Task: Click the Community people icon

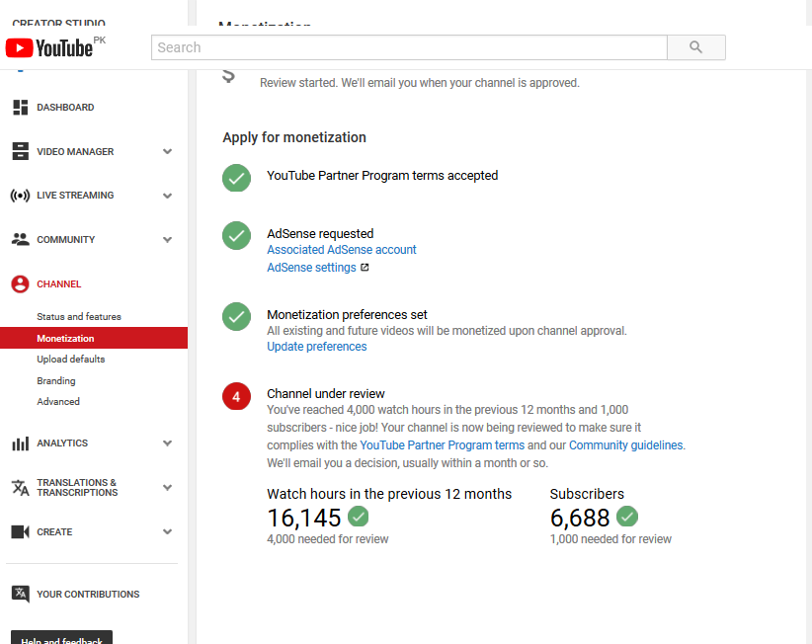Action: click(20, 239)
